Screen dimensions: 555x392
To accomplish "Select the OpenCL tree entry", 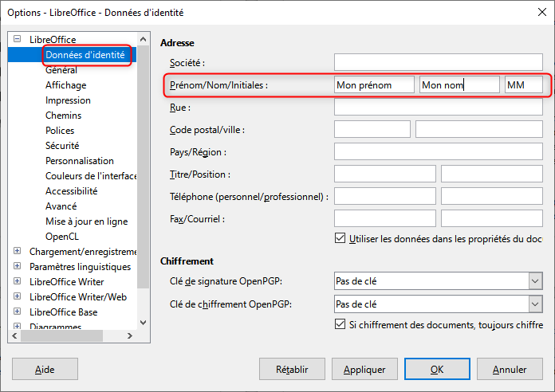I will (x=63, y=237).
